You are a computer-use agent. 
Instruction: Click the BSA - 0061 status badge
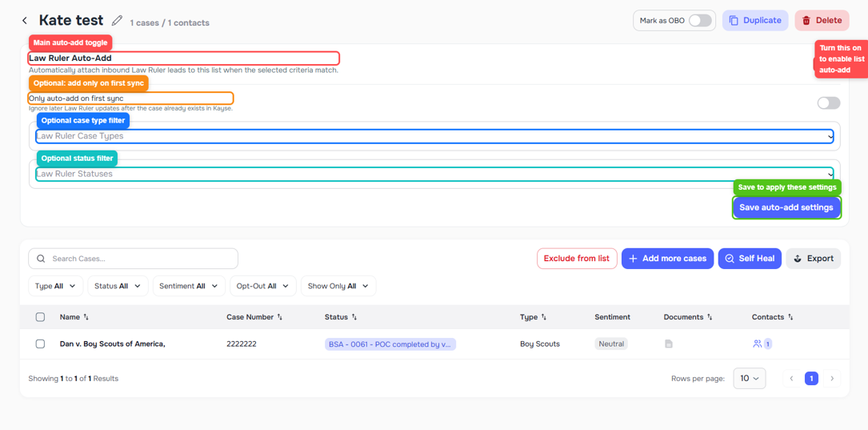[x=390, y=344]
